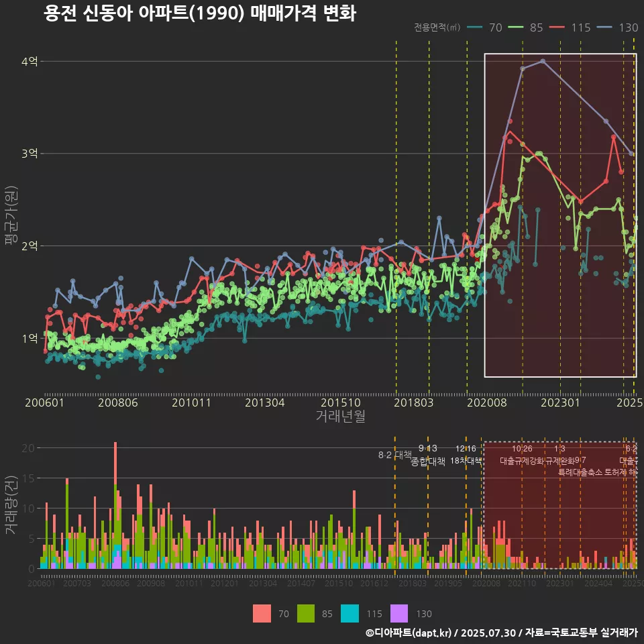Click 201011 on the price chart axis

point(191,402)
